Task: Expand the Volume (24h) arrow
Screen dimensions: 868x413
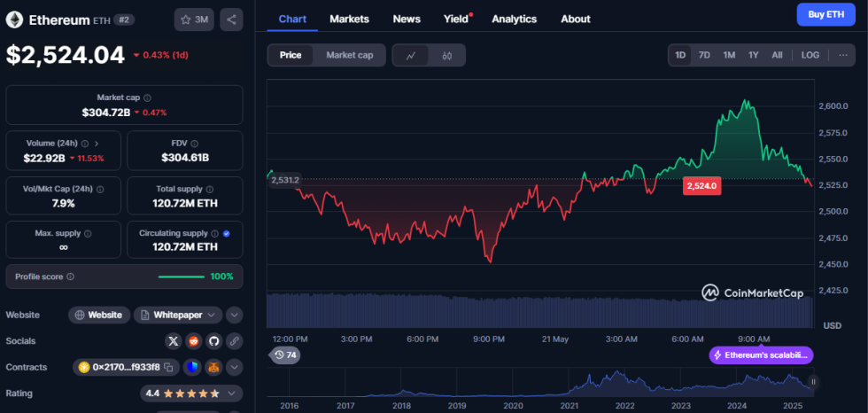Action: [97, 144]
